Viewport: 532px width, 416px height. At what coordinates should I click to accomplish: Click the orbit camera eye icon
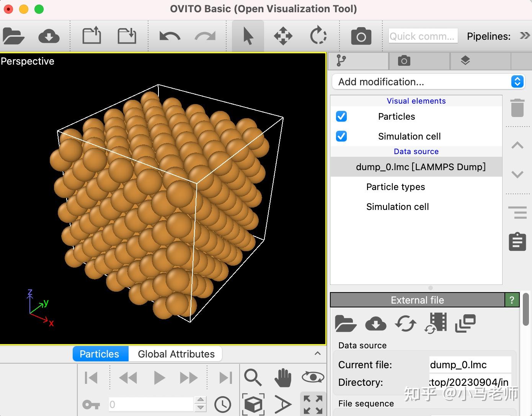point(313,377)
